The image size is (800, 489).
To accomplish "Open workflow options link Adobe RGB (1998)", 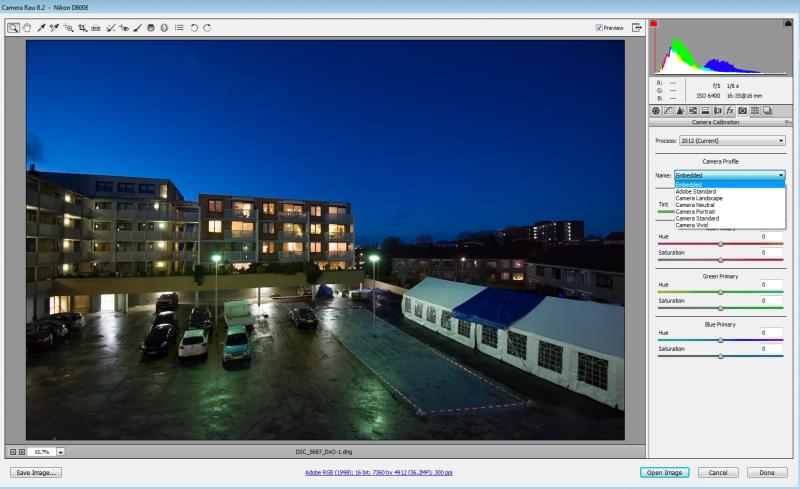I will 379,473.
